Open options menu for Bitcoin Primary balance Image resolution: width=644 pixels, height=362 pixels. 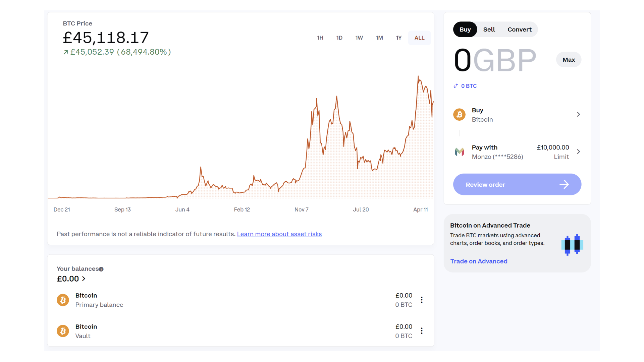tap(422, 300)
